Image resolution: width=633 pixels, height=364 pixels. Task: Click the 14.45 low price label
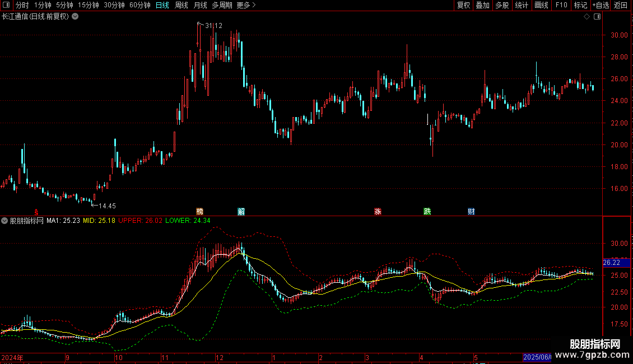click(107, 206)
